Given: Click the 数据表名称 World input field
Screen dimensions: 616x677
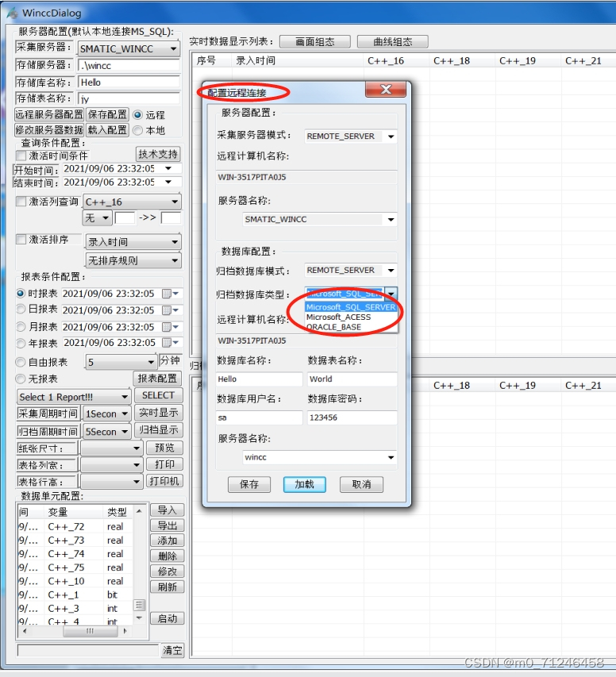Looking at the screenshot, I should click(x=352, y=379).
